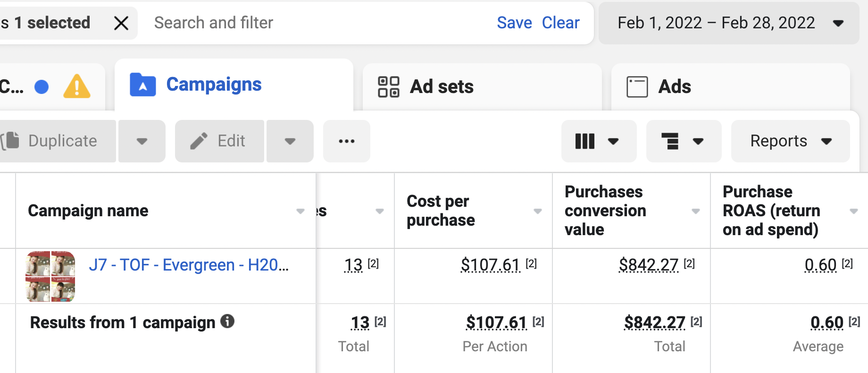868x373 pixels.
Task: Save the current filter
Action: [514, 23]
